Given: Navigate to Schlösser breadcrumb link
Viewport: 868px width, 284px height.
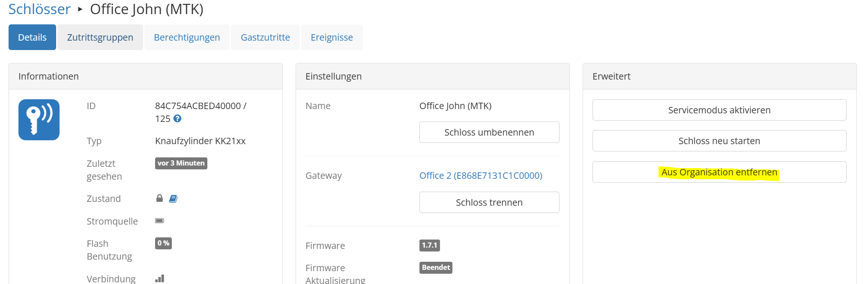Looking at the screenshot, I should coord(39,9).
